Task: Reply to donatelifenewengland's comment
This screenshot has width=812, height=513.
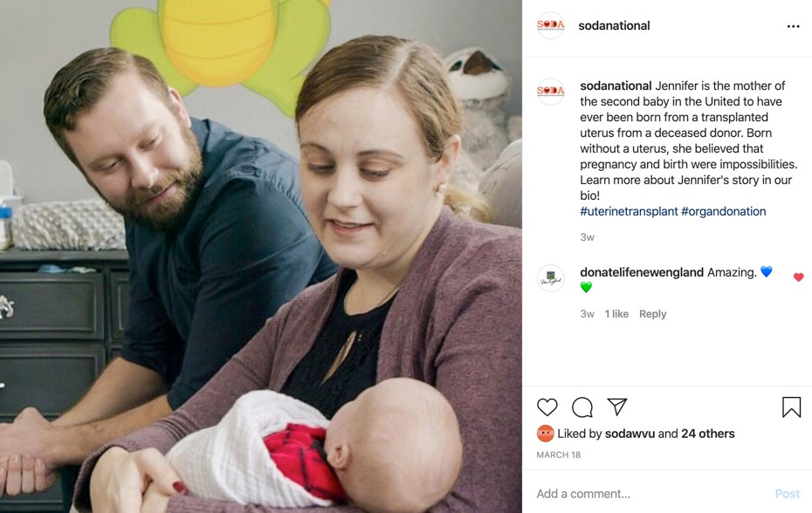Action: [x=652, y=314]
